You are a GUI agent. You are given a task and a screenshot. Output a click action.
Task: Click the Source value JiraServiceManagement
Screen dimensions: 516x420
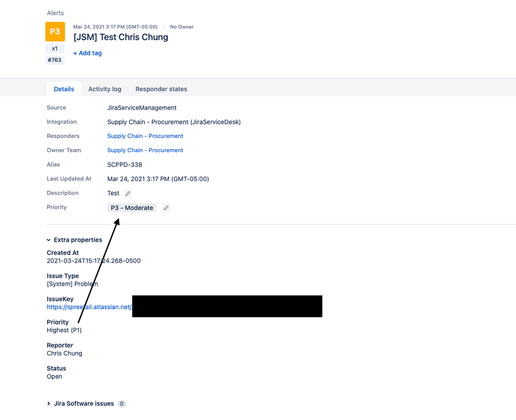[142, 108]
